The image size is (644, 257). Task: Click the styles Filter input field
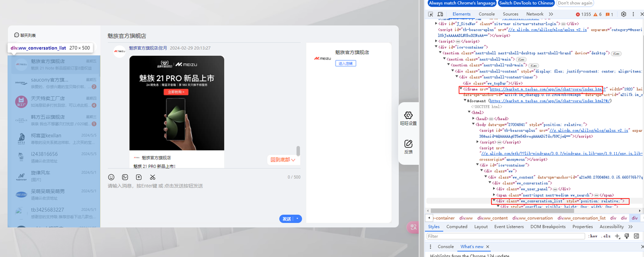pyautogui.click(x=507, y=236)
